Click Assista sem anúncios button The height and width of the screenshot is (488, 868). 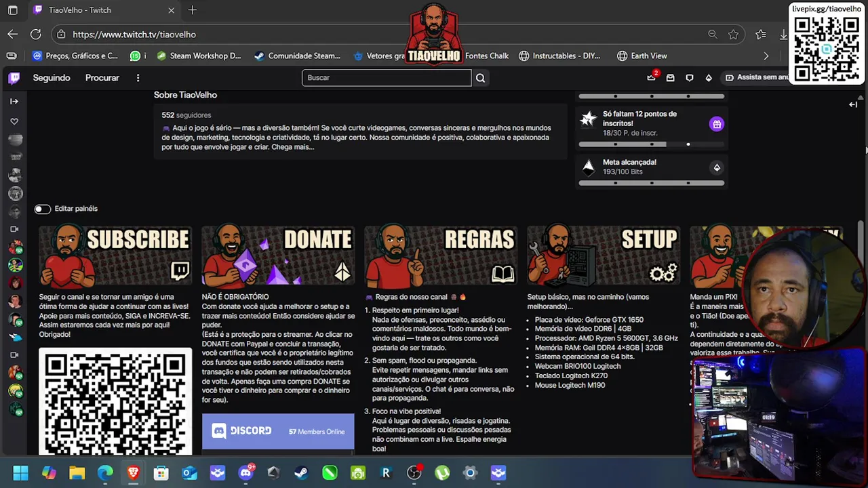point(757,77)
